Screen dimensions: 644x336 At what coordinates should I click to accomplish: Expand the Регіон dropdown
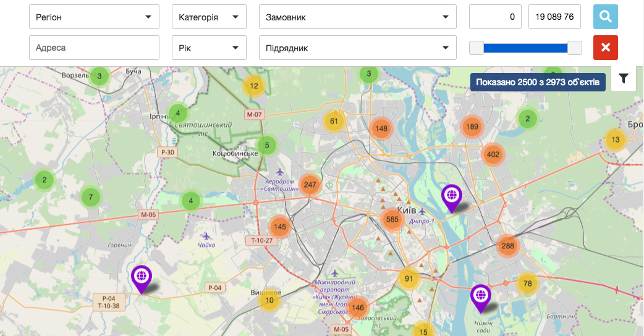(x=94, y=17)
